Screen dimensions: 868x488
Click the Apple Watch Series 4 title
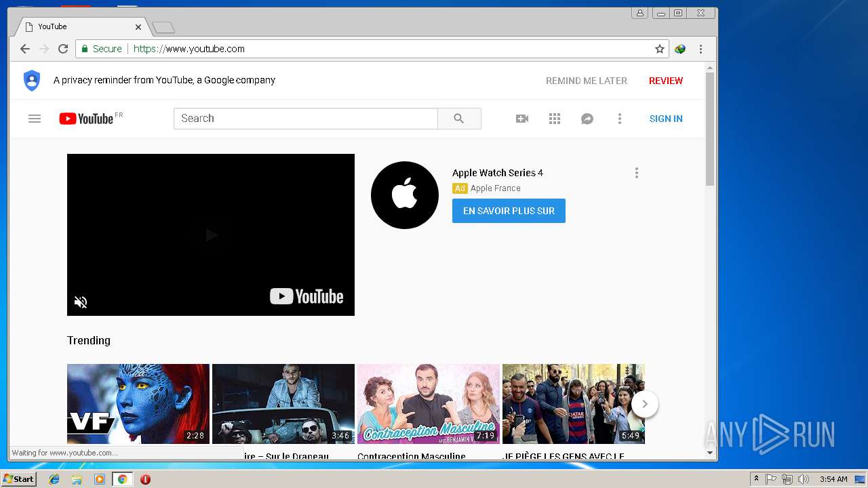coord(498,173)
